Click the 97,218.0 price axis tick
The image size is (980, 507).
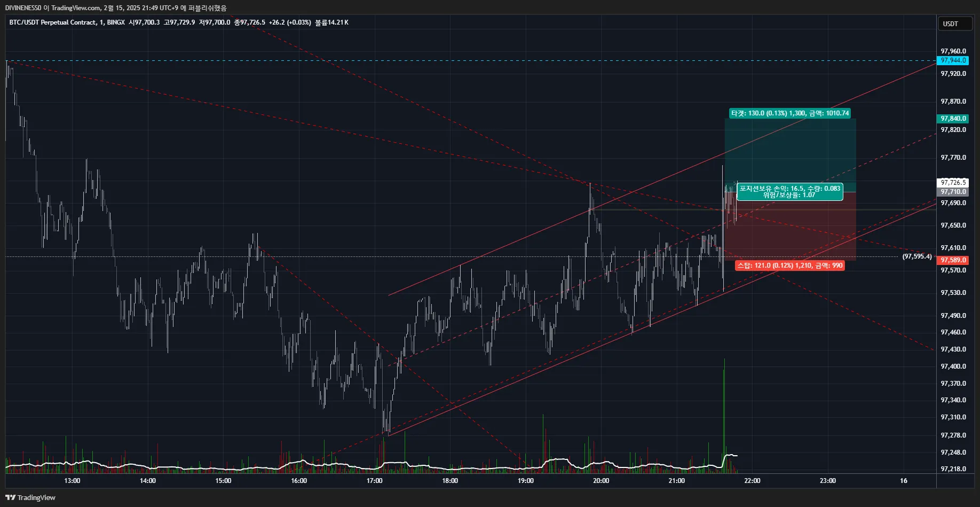click(953, 469)
